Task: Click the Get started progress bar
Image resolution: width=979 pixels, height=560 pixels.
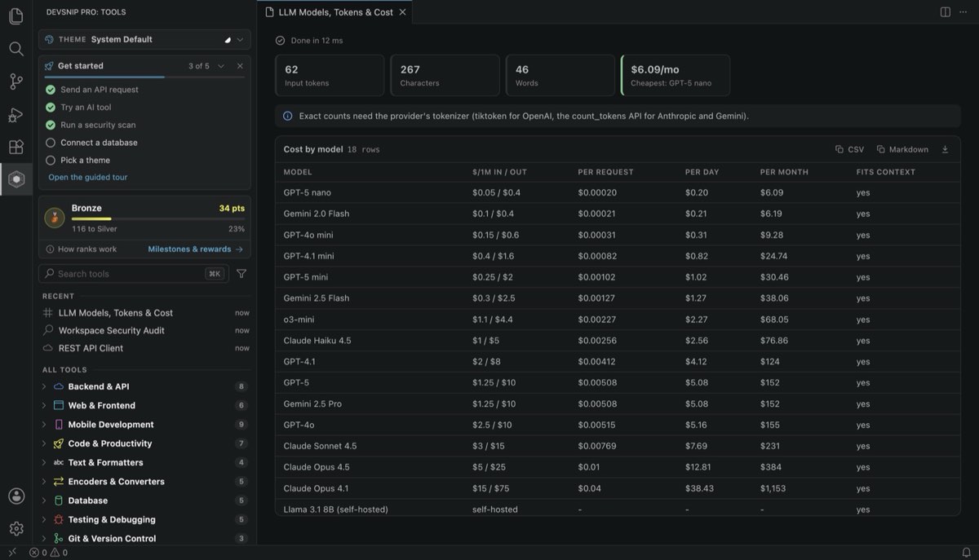Action: (144, 77)
